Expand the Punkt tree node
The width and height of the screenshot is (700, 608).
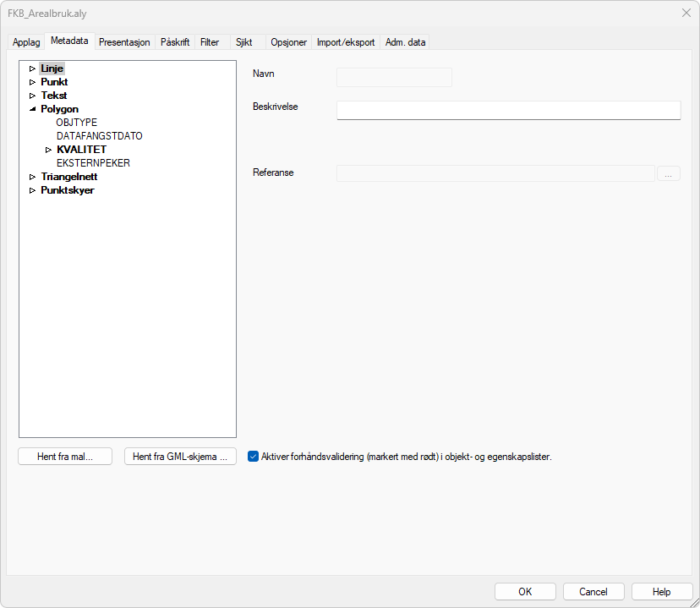(x=33, y=81)
